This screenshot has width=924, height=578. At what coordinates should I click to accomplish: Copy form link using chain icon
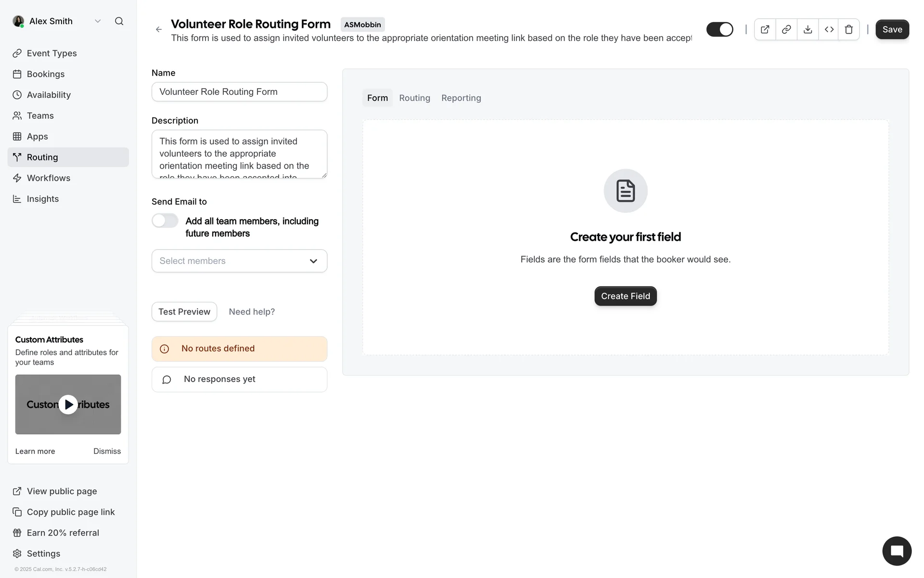tap(786, 29)
